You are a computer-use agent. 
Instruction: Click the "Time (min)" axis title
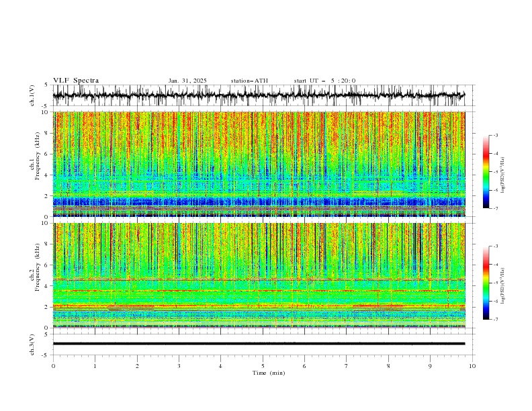coord(269,373)
